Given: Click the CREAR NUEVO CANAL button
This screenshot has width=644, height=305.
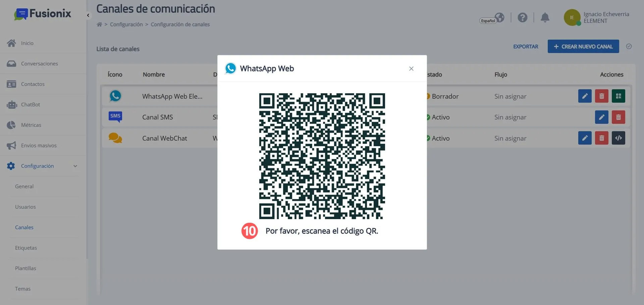Looking at the screenshot, I should coord(583,46).
